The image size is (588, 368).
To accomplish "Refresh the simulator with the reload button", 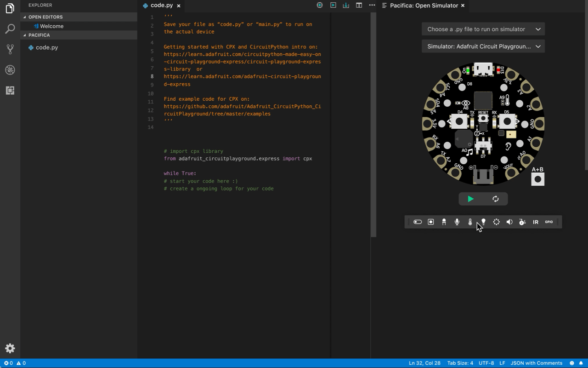I will 496,199.
